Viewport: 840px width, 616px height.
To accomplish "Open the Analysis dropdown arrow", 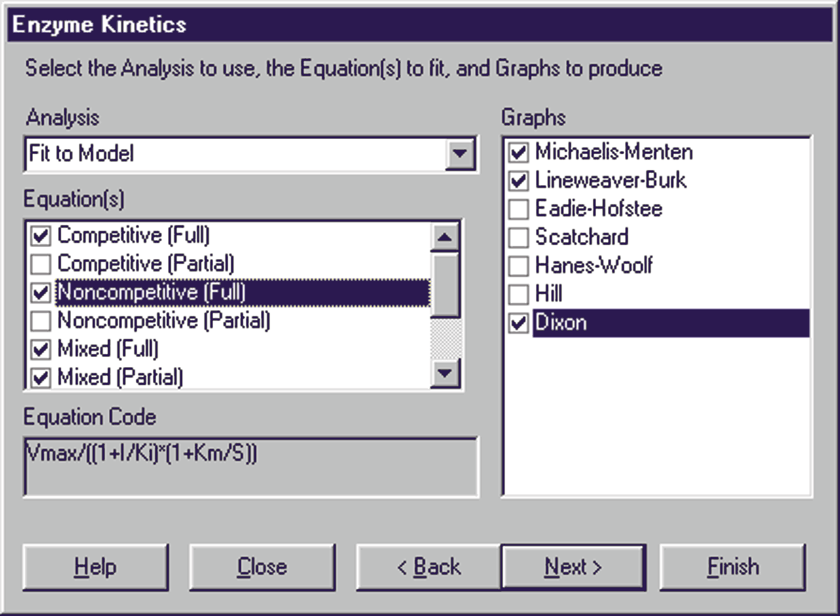I will (x=459, y=154).
